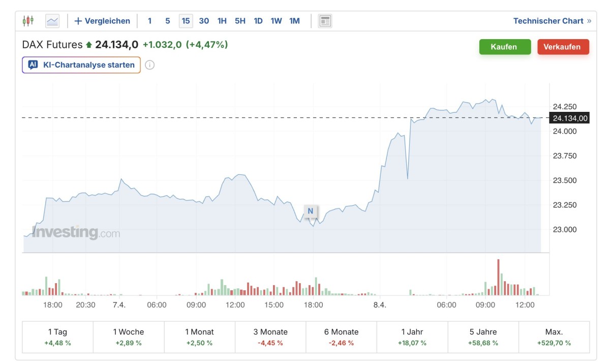Select the 1W interval
Image resolution: width=610 pixels, height=364 pixels.
[x=276, y=21]
